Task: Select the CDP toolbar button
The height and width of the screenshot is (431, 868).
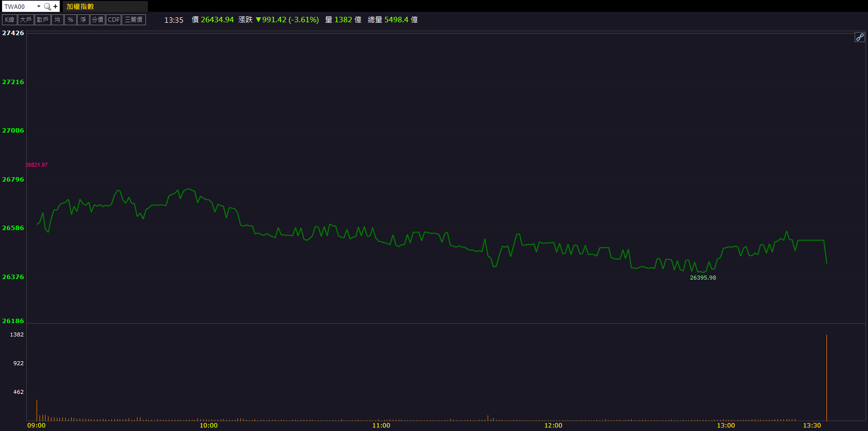Action: coord(114,20)
